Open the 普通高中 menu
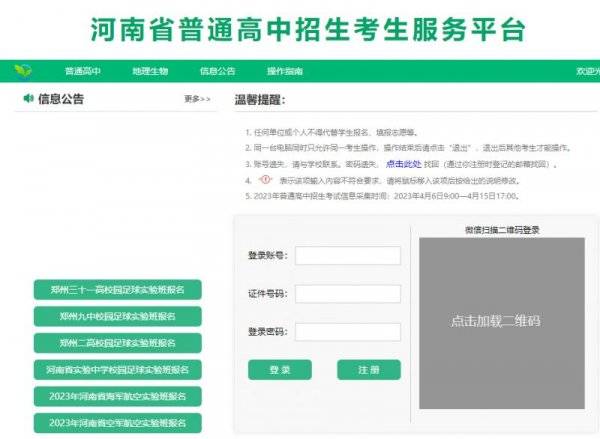 coord(83,71)
